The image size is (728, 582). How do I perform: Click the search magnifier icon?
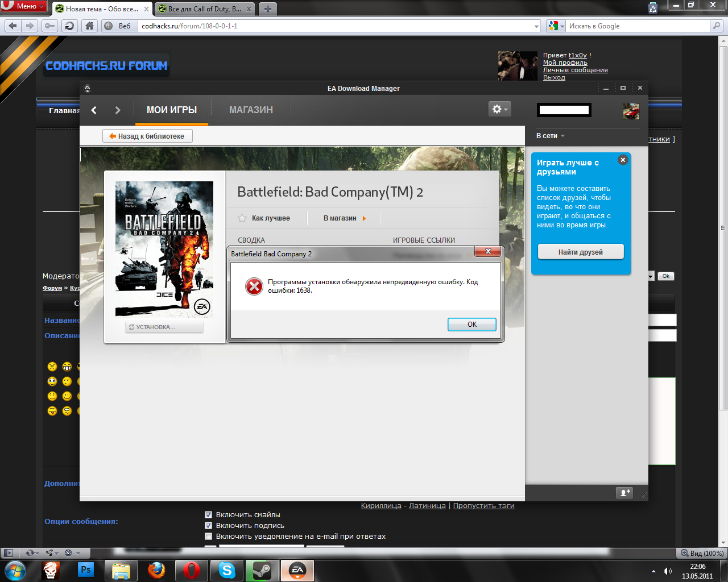coord(717,26)
